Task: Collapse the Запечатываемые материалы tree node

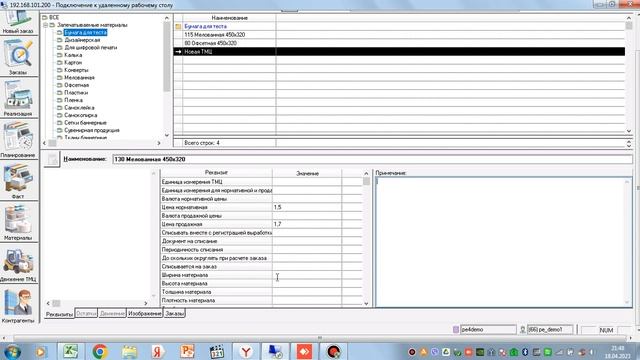Action: pyautogui.click(x=46, y=25)
